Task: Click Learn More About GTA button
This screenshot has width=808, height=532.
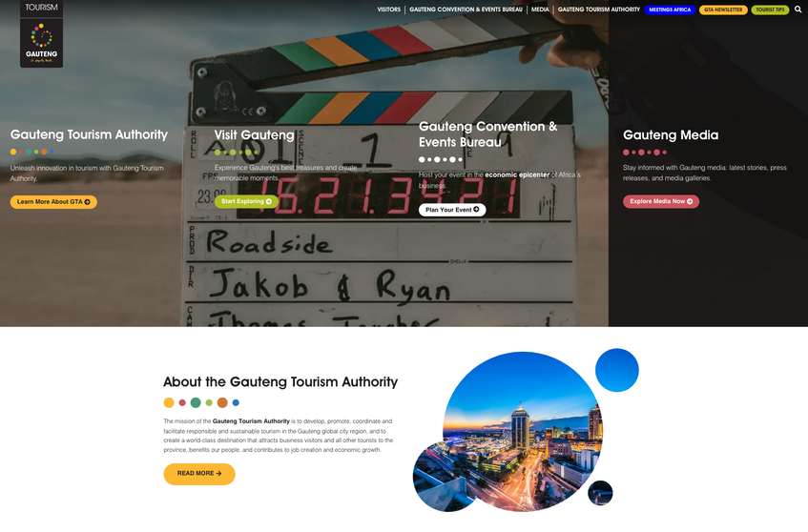Action: pos(53,202)
